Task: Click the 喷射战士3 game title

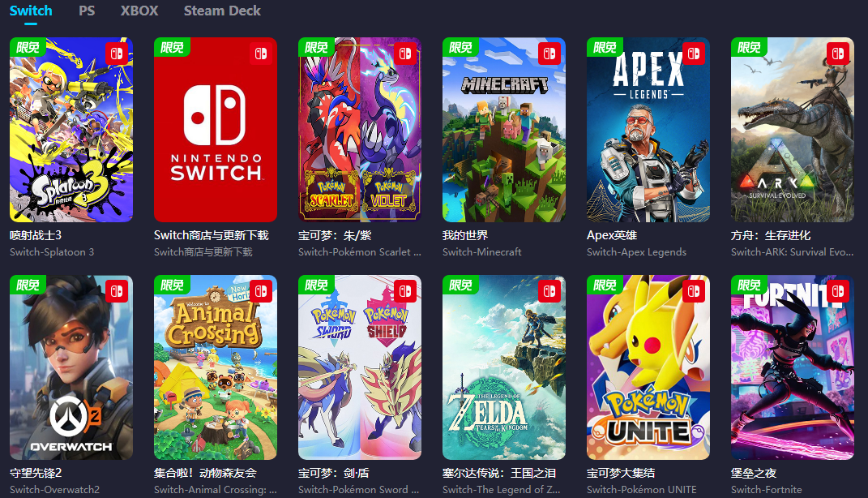Action: click(36, 235)
